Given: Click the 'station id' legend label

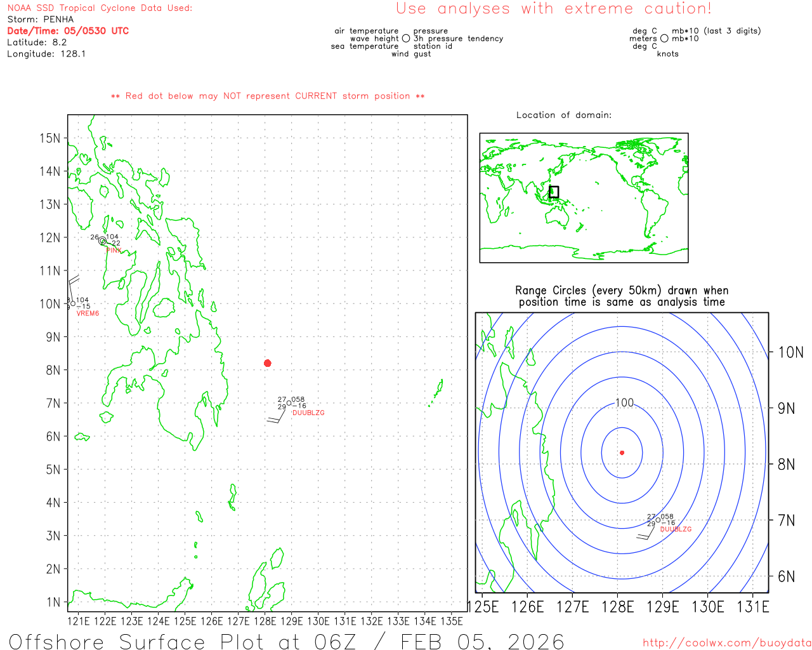Looking at the screenshot, I should click(433, 46).
